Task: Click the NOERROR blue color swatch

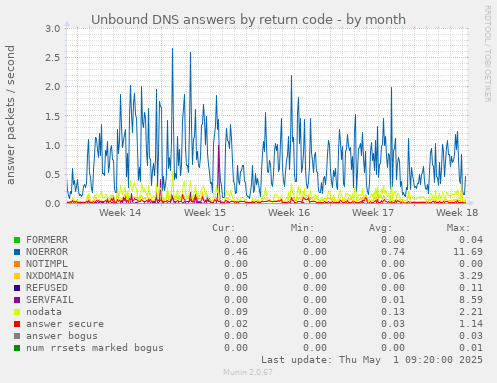Action: click(17, 252)
